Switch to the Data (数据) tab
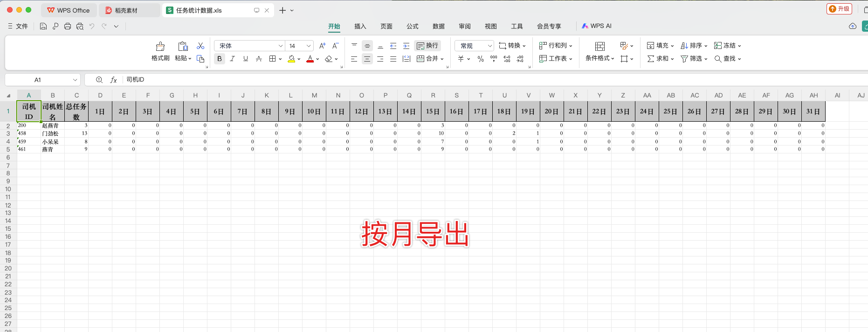Screen dimensions: 868x332 point(439,26)
